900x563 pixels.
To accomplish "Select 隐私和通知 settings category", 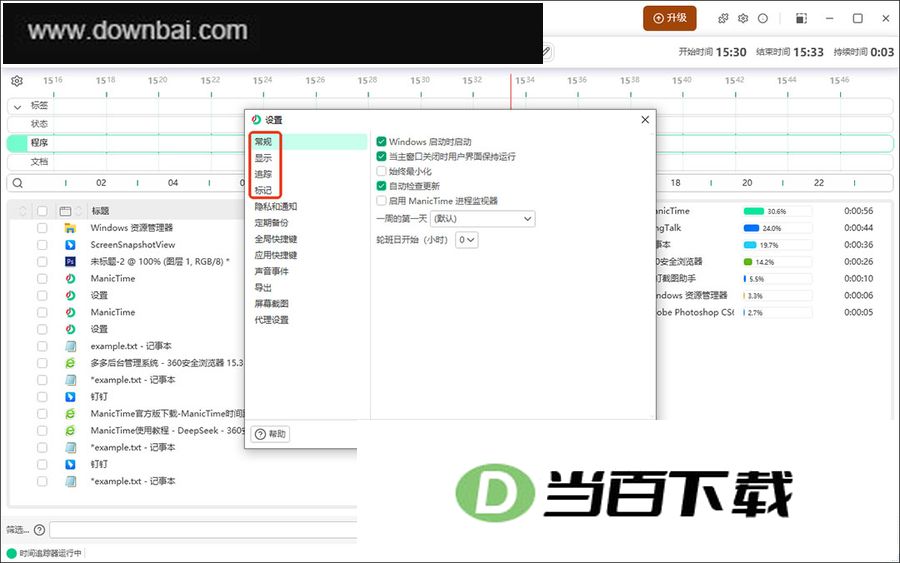I will [276, 207].
